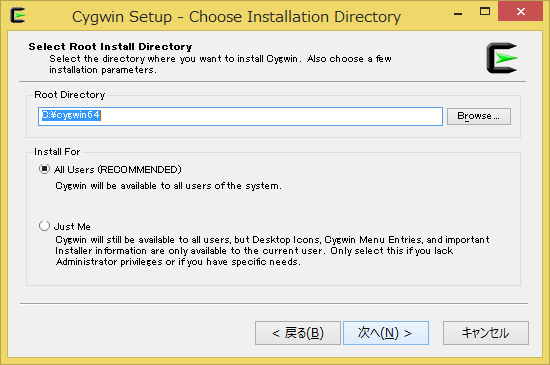Click the large Cygwin logo in header

coord(502,58)
